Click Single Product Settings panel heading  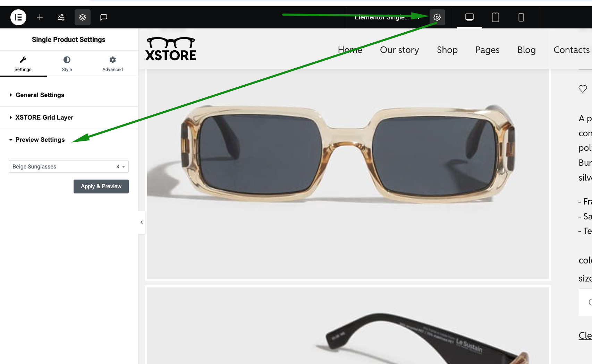point(69,40)
